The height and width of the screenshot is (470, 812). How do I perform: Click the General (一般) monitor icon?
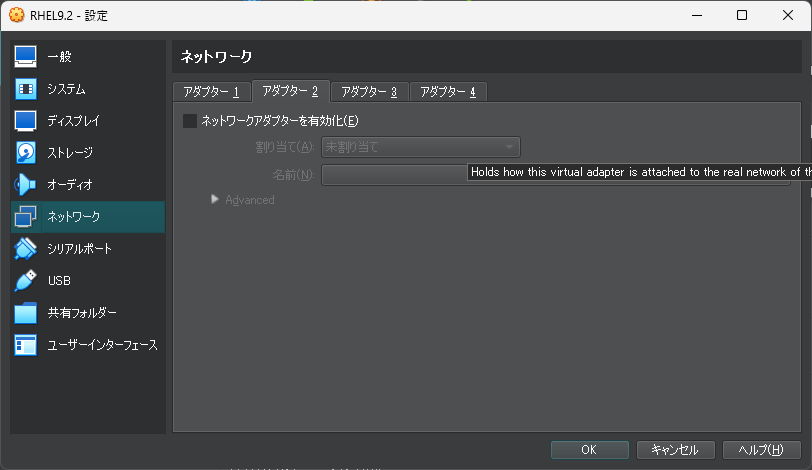(x=25, y=56)
